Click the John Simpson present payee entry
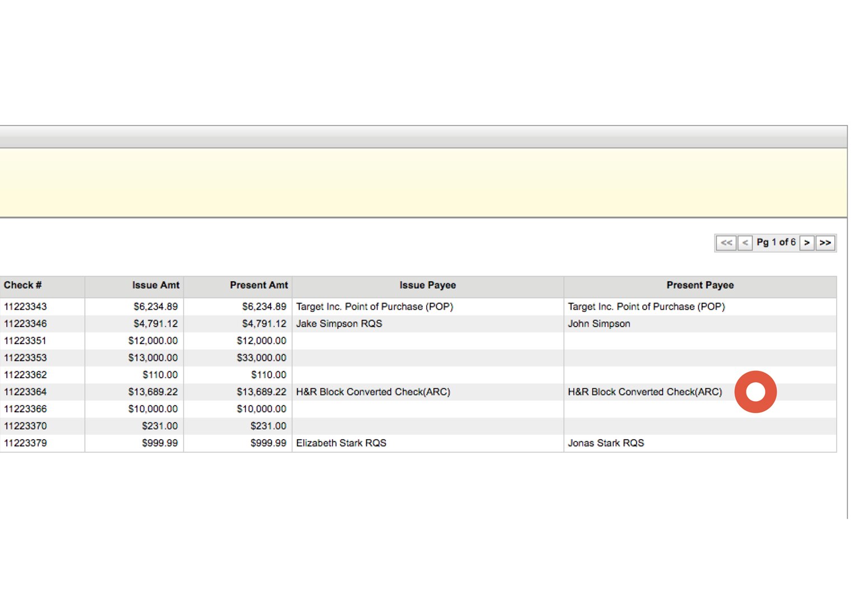This screenshot has height=609, width=868. coord(599,324)
